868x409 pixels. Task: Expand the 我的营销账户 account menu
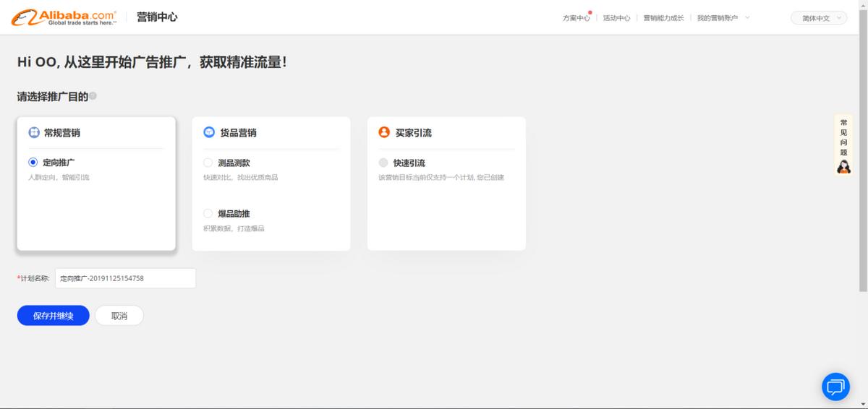point(723,18)
